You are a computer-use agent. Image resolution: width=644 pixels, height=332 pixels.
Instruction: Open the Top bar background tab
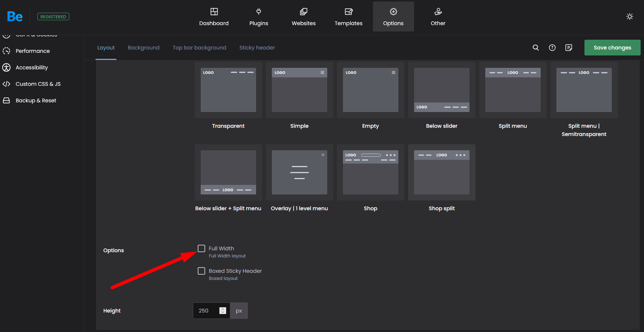click(x=199, y=48)
